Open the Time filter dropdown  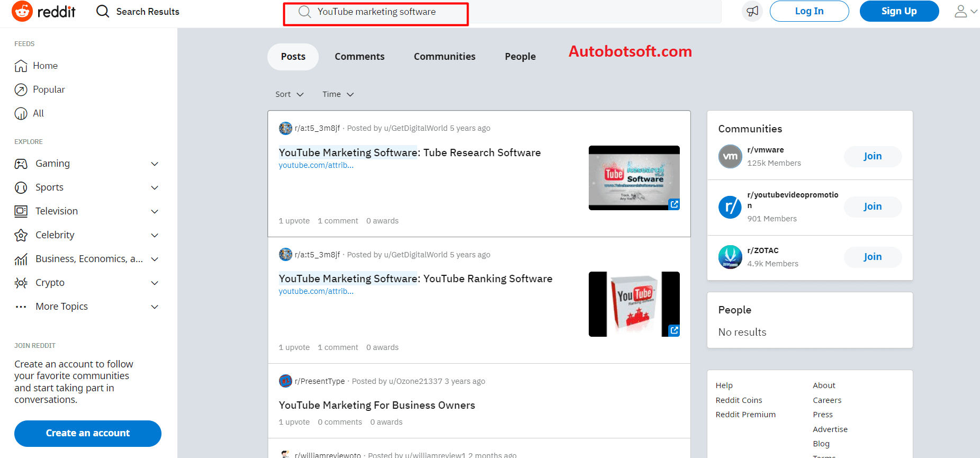[338, 94]
